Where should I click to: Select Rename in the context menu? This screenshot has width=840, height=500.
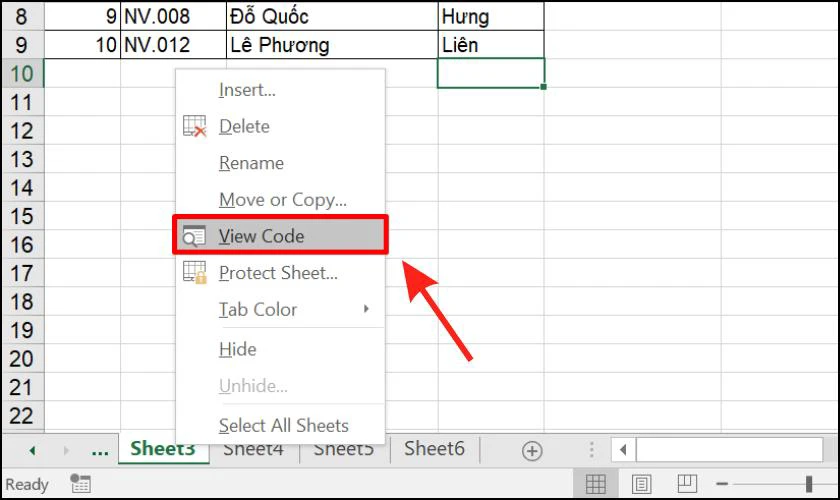tap(251, 163)
